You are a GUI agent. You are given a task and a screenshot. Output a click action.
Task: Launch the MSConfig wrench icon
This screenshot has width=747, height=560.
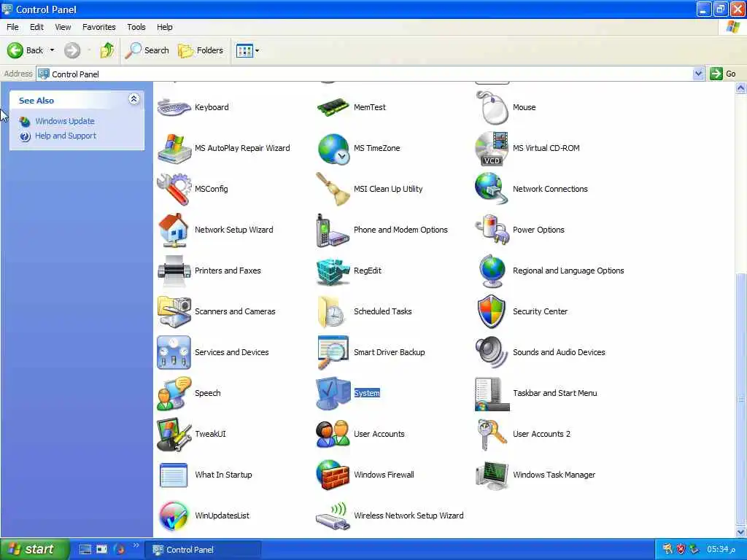[x=174, y=189]
